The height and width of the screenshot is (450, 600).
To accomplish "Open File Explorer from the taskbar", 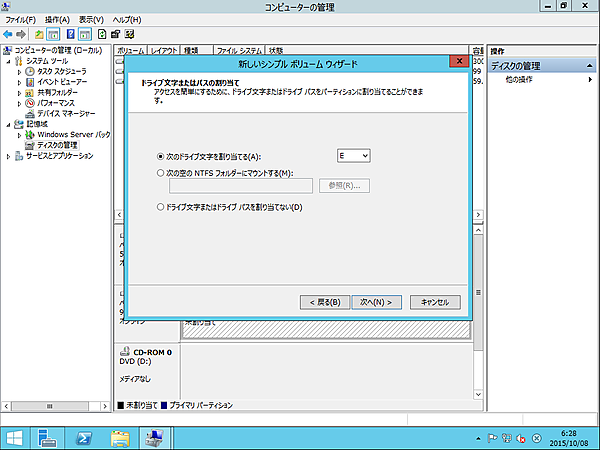I will click(120, 439).
